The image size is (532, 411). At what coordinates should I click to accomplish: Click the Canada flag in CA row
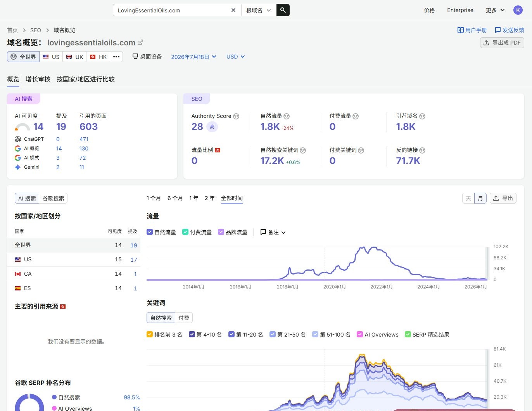pyautogui.click(x=18, y=274)
